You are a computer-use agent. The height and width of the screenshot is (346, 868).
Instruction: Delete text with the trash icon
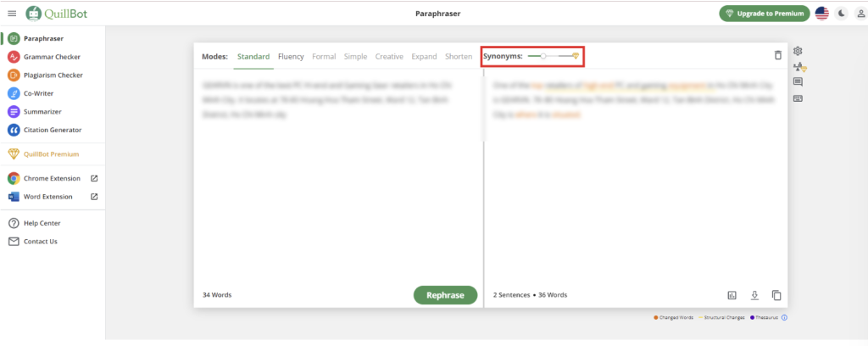pyautogui.click(x=778, y=55)
